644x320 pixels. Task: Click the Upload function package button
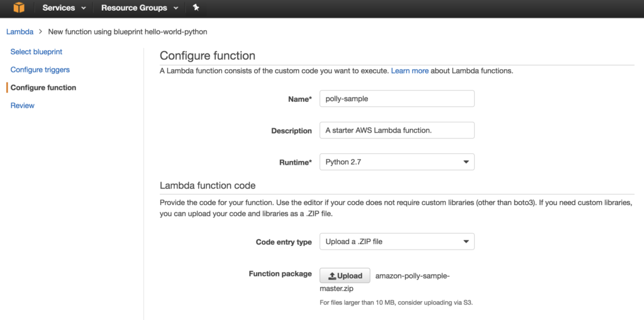pos(345,275)
